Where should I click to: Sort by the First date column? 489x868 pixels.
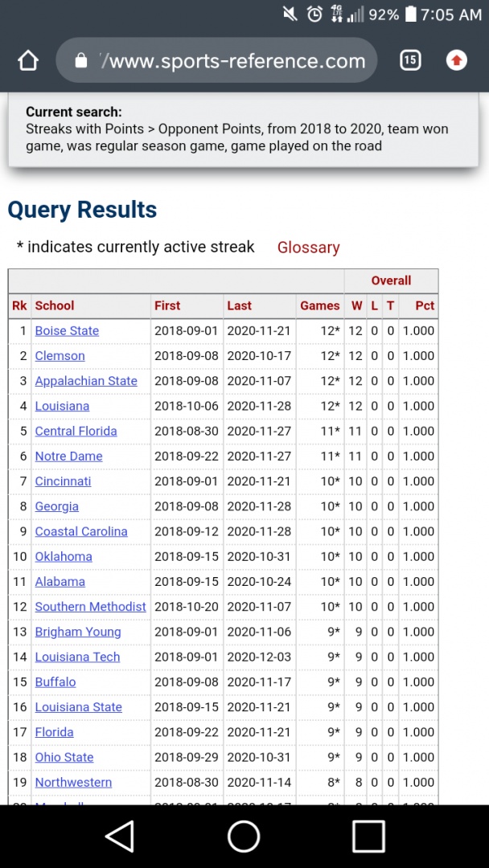(x=167, y=305)
